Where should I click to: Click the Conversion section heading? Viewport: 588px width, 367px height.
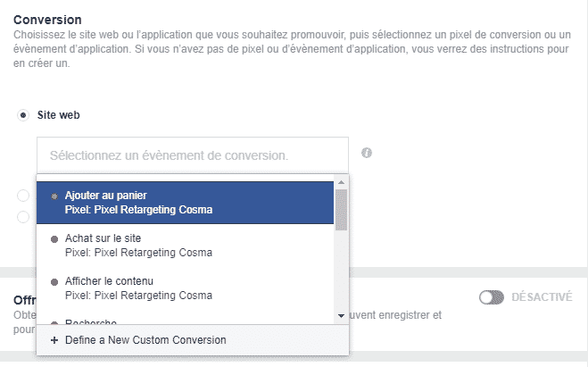(x=46, y=18)
